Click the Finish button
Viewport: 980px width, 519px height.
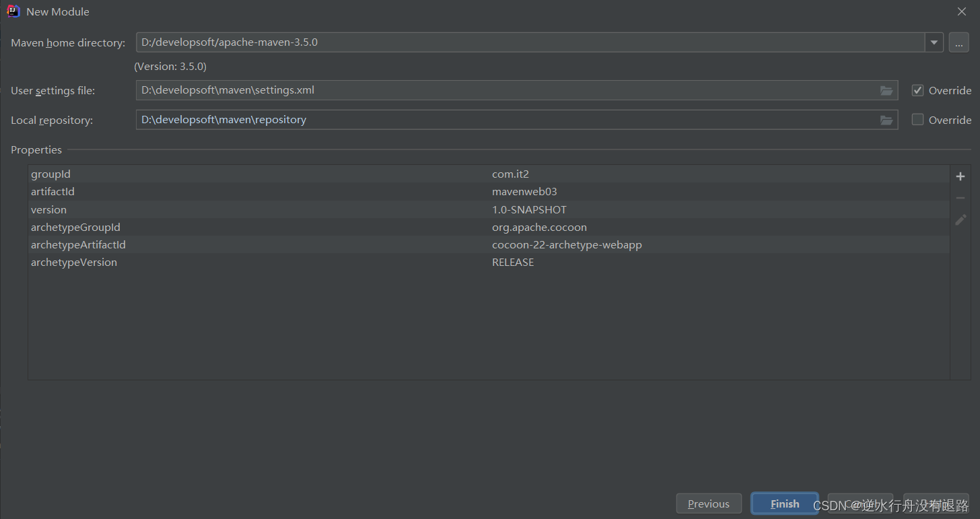click(x=785, y=504)
